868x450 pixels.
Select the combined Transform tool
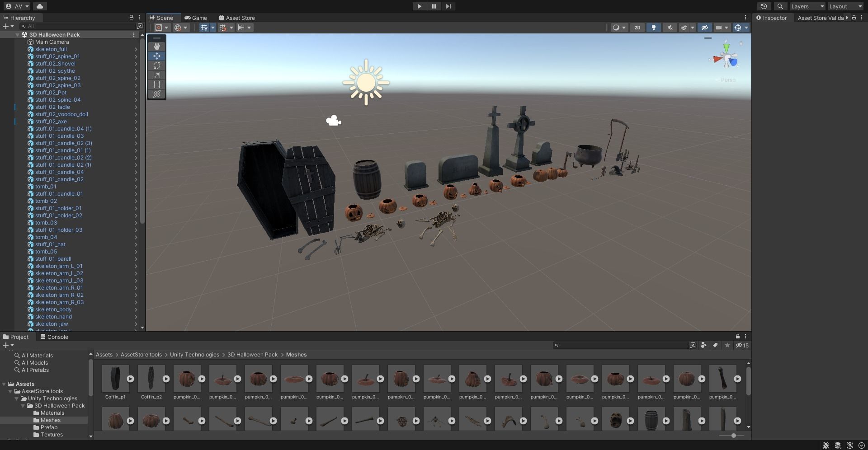pyautogui.click(x=157, y=94)
